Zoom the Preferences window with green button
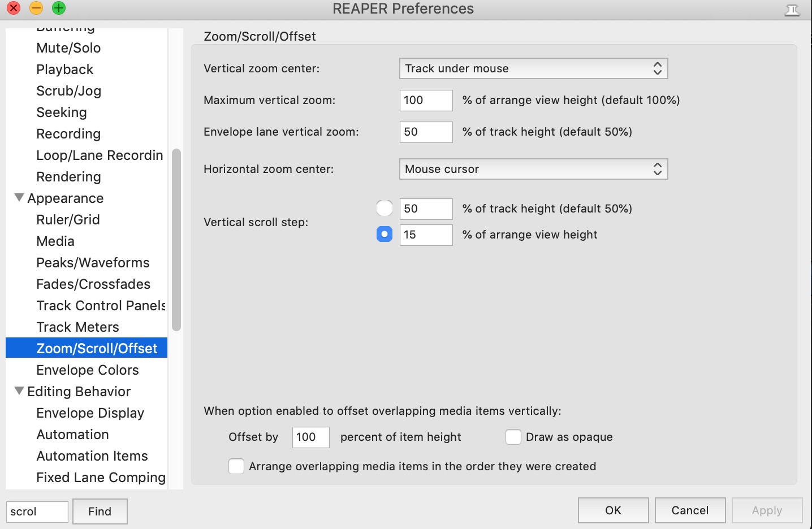 point(59,8)
